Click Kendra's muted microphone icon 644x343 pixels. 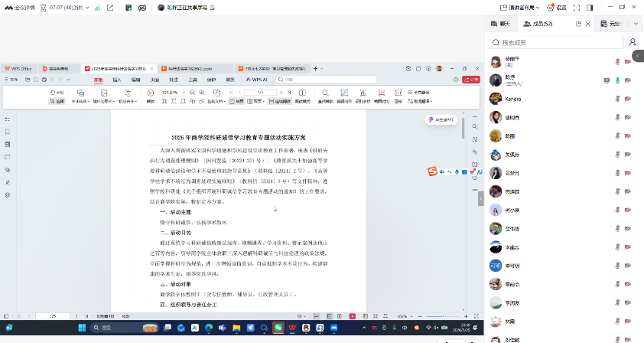point(617,99)
